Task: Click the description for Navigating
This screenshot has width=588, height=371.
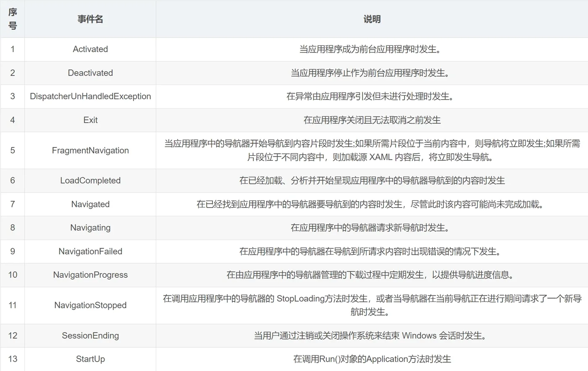Action: pyautogui.click(x=372, y=228)
